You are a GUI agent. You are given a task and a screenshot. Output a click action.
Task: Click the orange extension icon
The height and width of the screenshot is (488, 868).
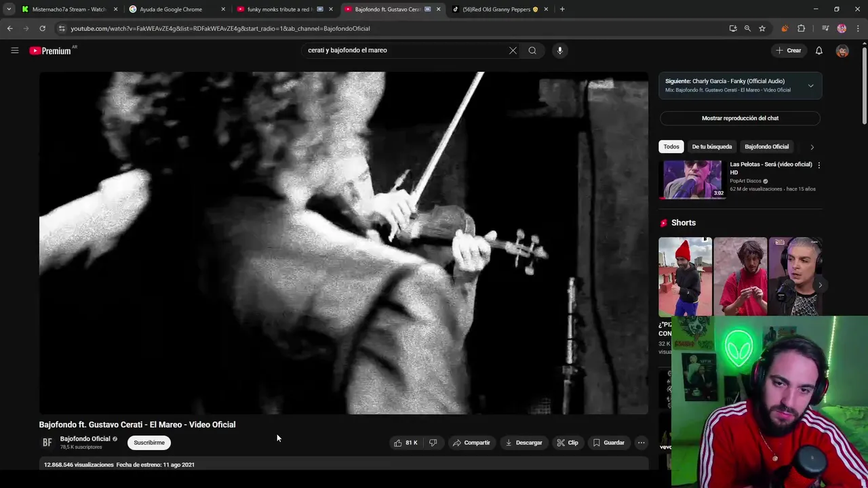pos(785,28)
